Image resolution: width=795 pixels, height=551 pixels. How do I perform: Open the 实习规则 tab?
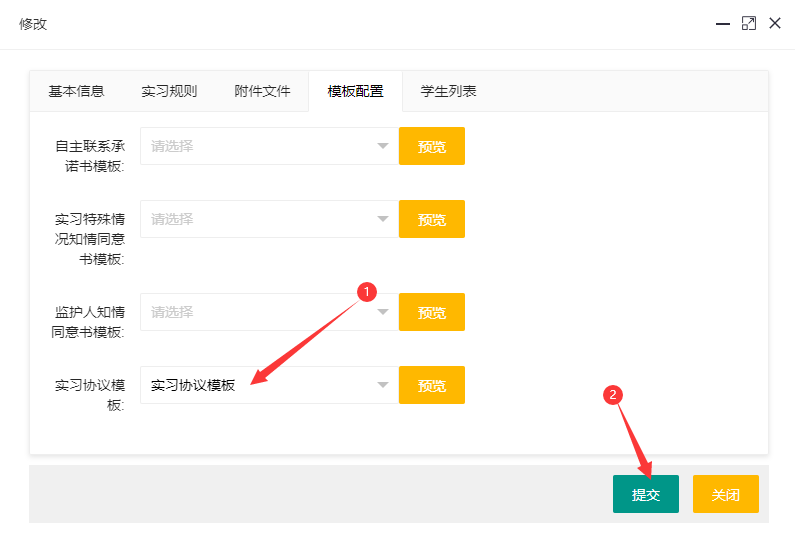[169, 91]
